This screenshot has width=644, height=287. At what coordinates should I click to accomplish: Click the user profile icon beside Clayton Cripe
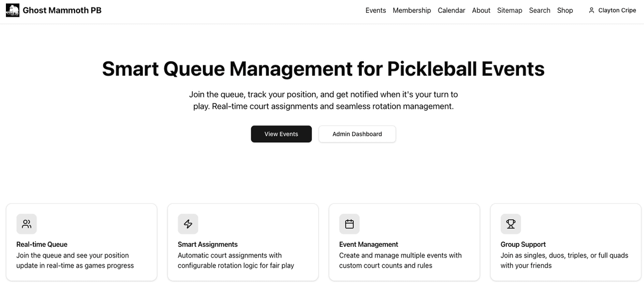coord(591,10)
